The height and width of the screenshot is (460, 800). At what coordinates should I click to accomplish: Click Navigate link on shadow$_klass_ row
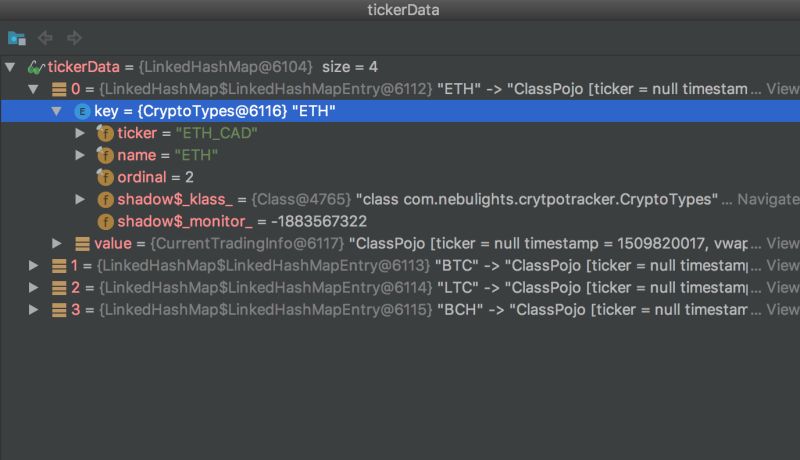tap(768, 199)
